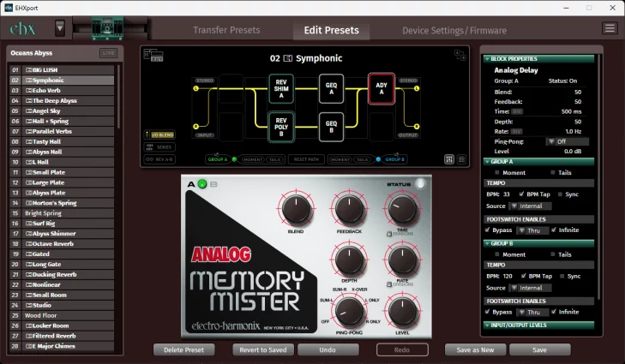Toggle Sync checkbox in Group B tempo
The width and height of the screenshot is (625, 364).
click(560, 276)
